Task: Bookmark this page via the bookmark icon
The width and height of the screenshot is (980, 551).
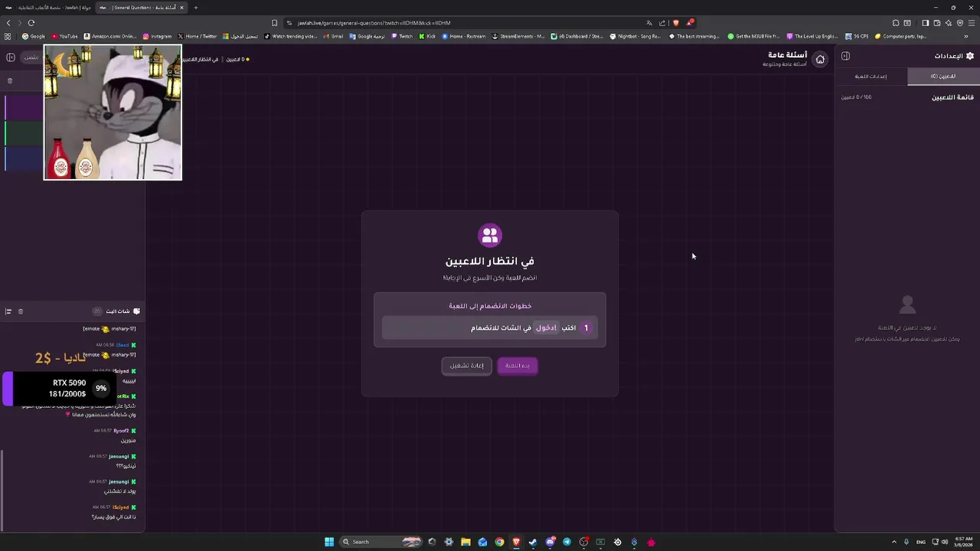Action: [x=274, y=23]
